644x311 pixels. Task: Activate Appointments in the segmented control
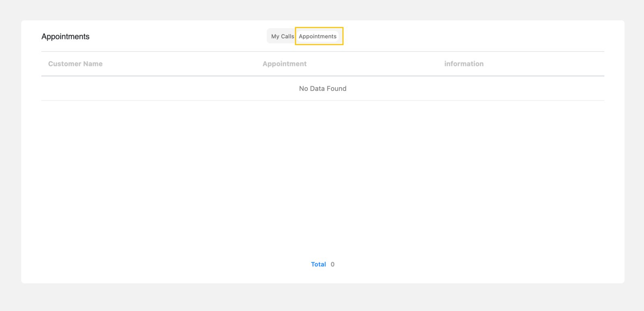(318, 36)
